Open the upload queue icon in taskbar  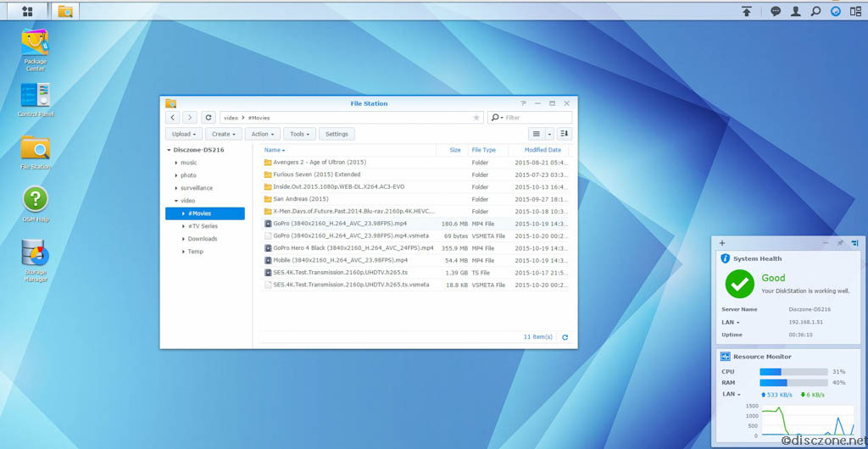click(x=747, y=11)
